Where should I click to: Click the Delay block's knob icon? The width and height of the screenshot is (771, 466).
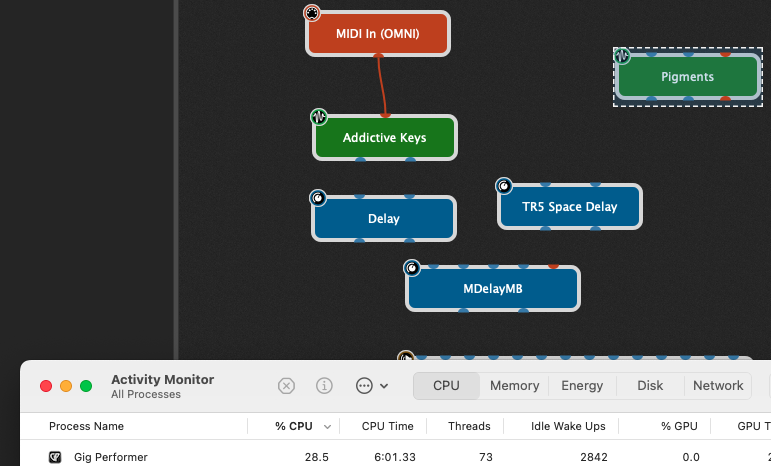(318, 198)
